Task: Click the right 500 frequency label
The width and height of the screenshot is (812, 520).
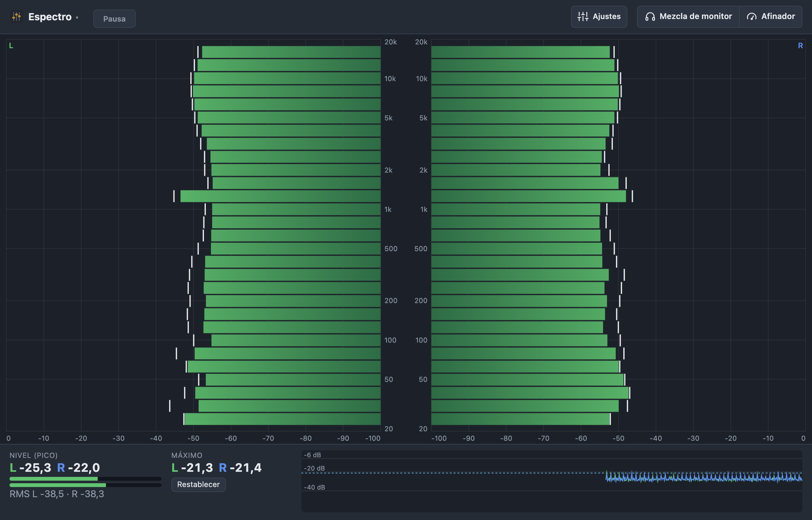Action: pyautogui.click(x=421, y=249)
